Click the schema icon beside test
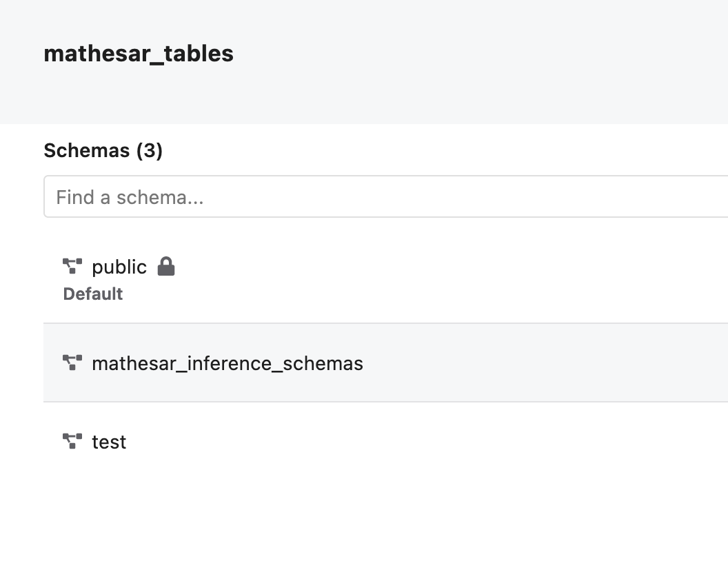This screenshot has width=728, height=572. [72, 442]
